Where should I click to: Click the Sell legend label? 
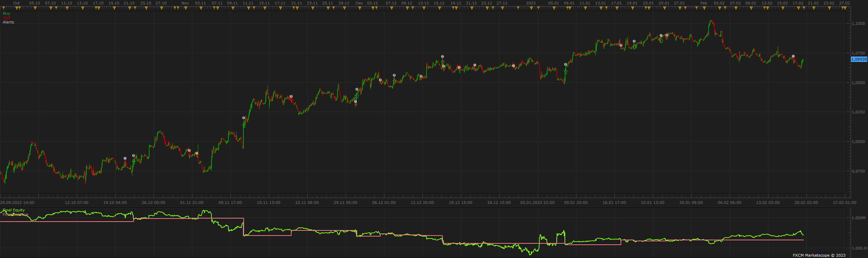(6, 18)
